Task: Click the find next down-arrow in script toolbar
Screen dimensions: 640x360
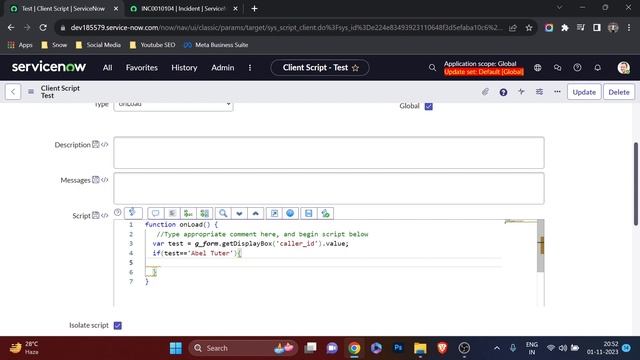Action: click(239, 213)
